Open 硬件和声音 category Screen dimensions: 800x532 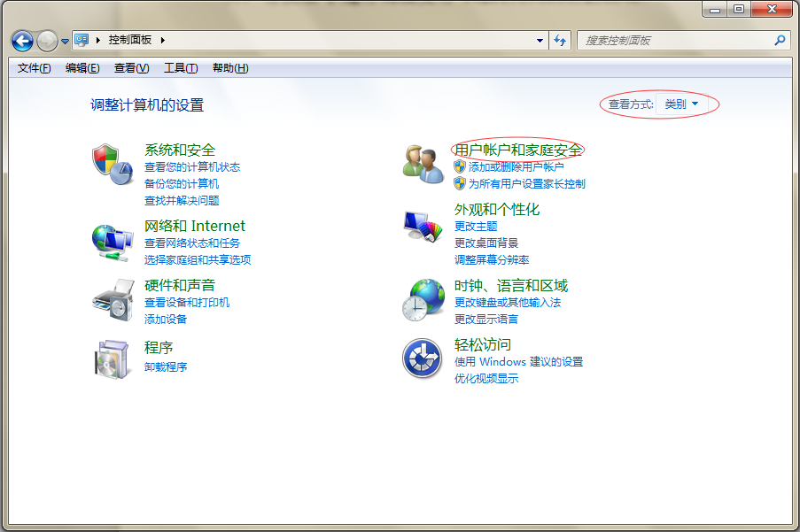pos(180,285)
